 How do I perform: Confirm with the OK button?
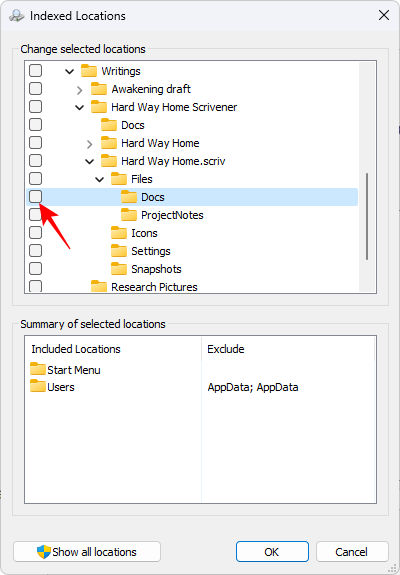pos(272,552)
